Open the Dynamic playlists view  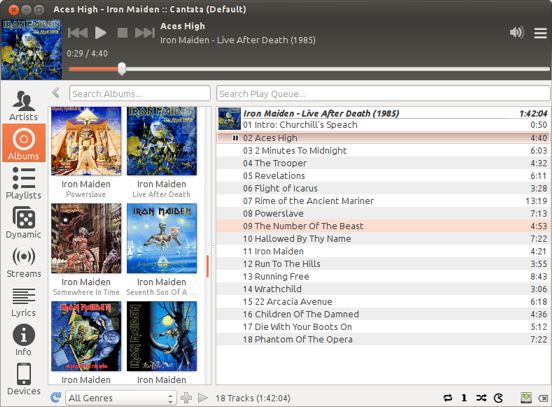[x=24, y=222]
